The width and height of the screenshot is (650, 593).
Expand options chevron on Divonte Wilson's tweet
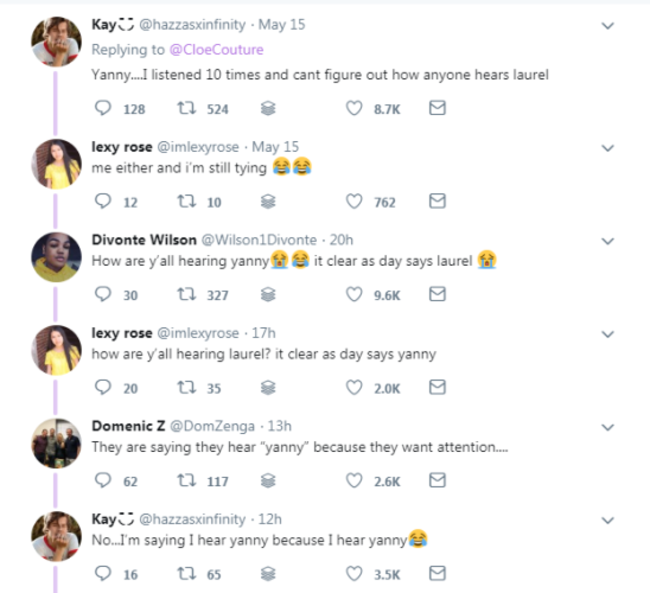pyautogui.click(x=606, y=241)
